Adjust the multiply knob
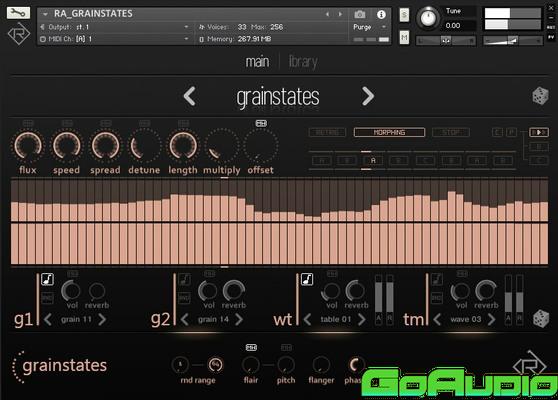This screenshot has height=400, width=558. pos(222,146)
